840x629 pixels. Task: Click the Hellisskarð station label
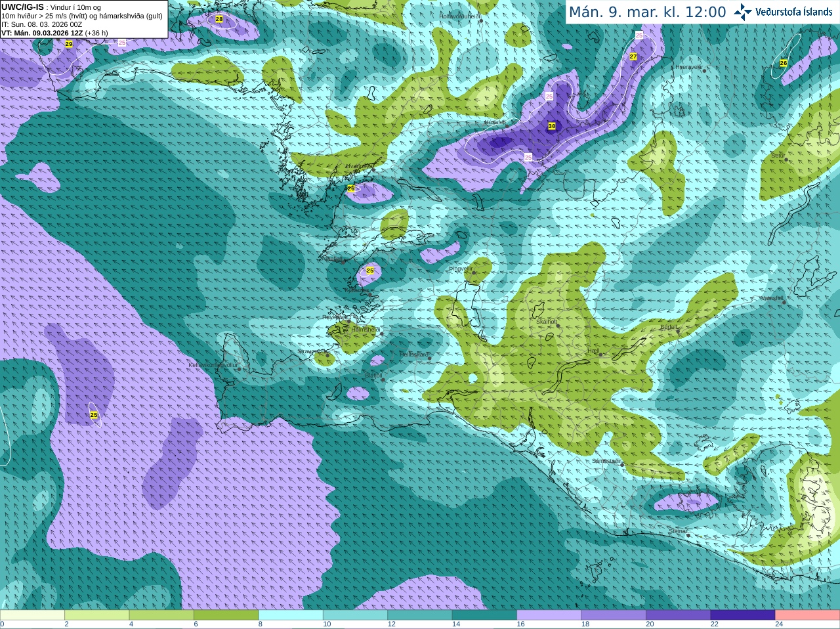coord(415,355)
